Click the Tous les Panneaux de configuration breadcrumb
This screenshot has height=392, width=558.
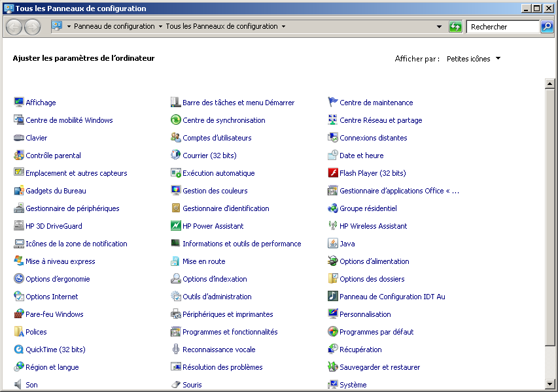pyautogui.click(x=222, y=26)
